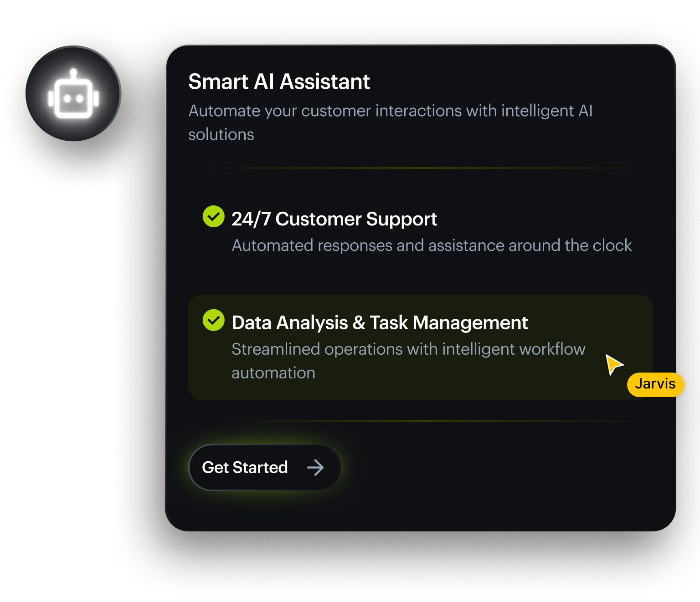Click the yellow Jarvis tag
This screenshot has width=700, height=602.
(x=655, y=384)
